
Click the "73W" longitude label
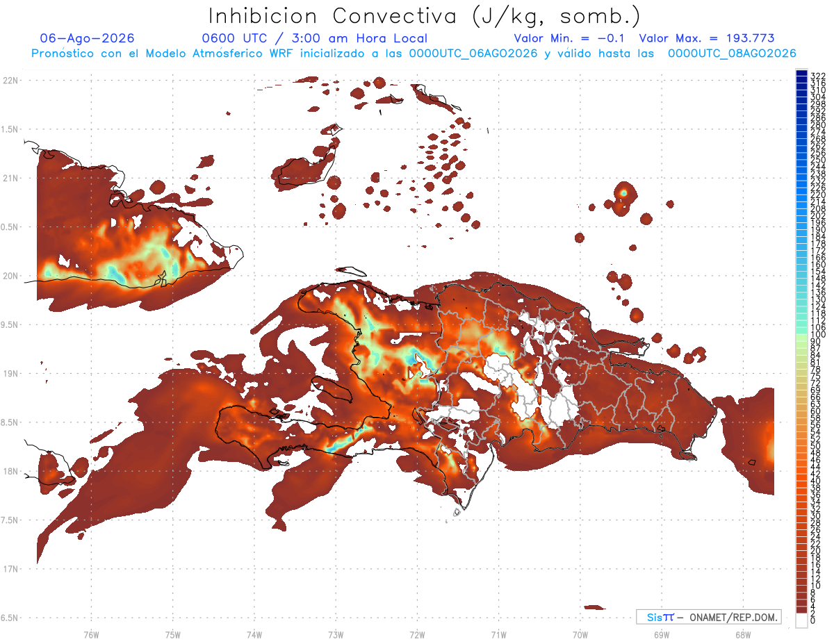click(x=336, y=634)
